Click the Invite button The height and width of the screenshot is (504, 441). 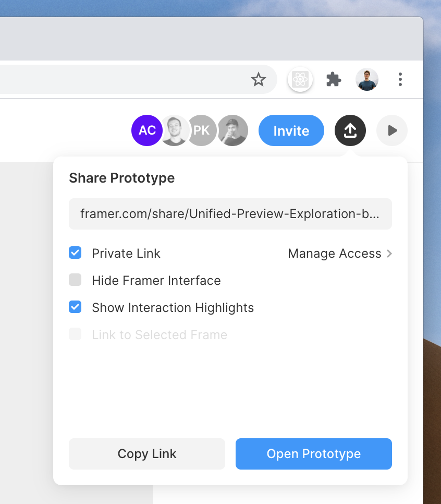[x=291, y=130]
